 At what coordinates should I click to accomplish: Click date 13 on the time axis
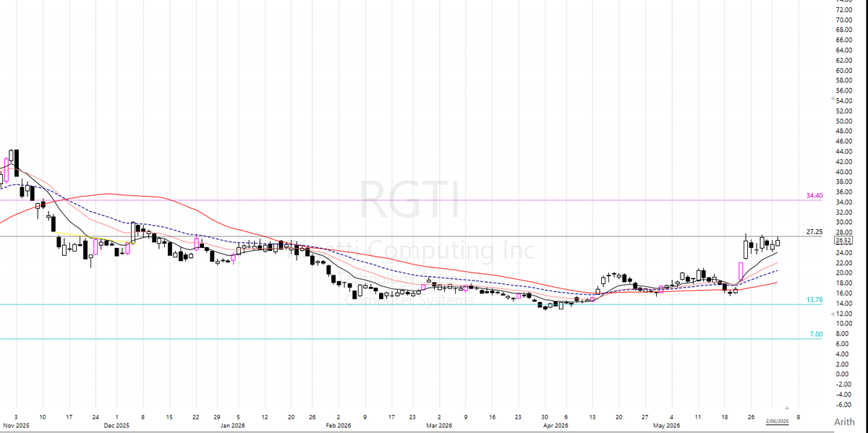coord(592,417)
